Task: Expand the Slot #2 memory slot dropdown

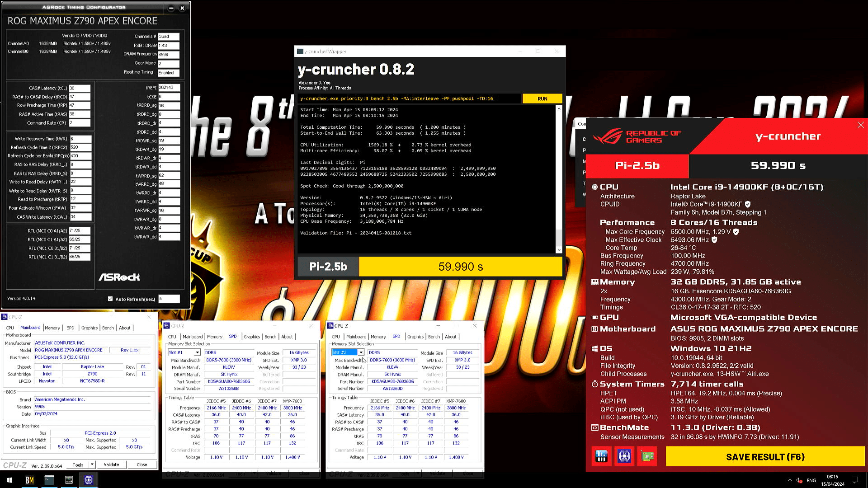Action: [x=361, y=352]
